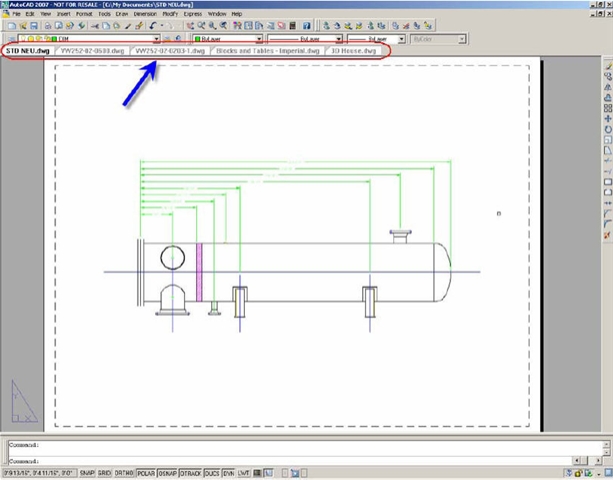The height and width of the screenshot is (480, 613).
Task: Click the Undo arrow icon
Action: 153,26
